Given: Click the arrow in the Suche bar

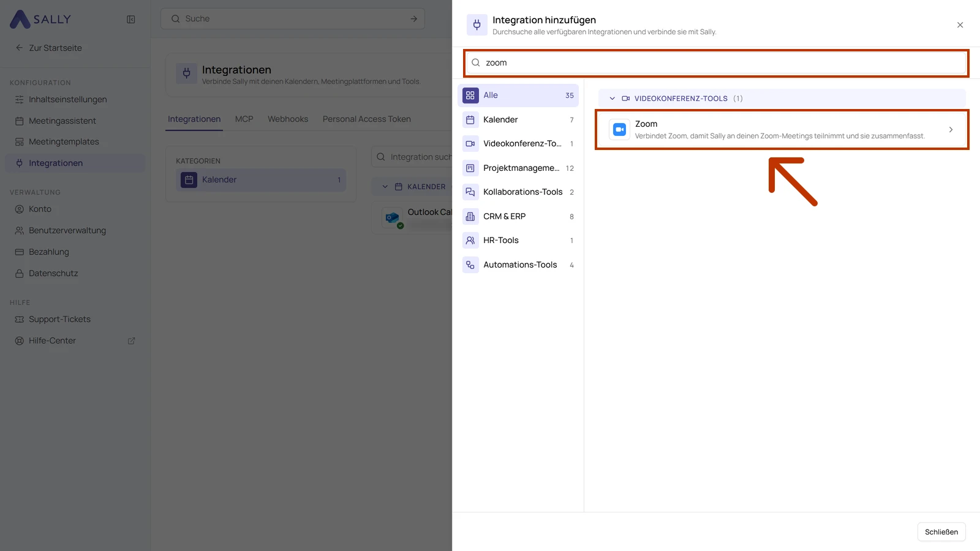Looking at the screenshot, I should tap(414, 19).
